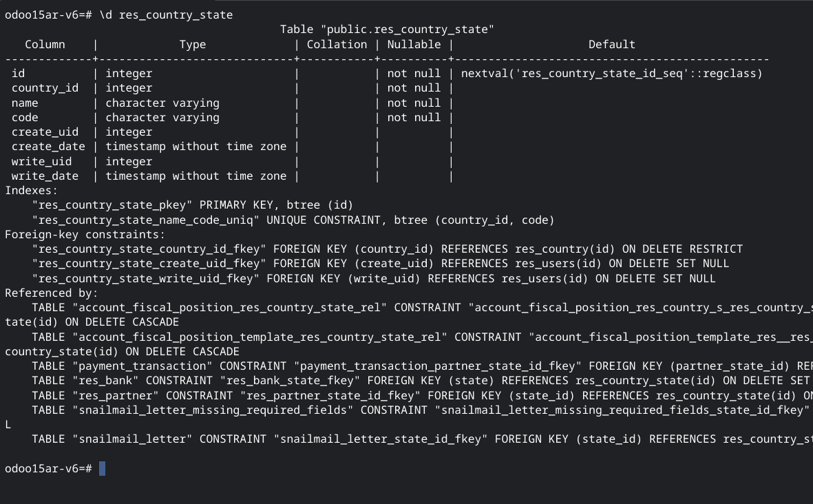This screenshot has width=813, height=504.
Task: Click the snailmail_letter_state_id_fkey constraint text
Action: click(x=381, y=439)
